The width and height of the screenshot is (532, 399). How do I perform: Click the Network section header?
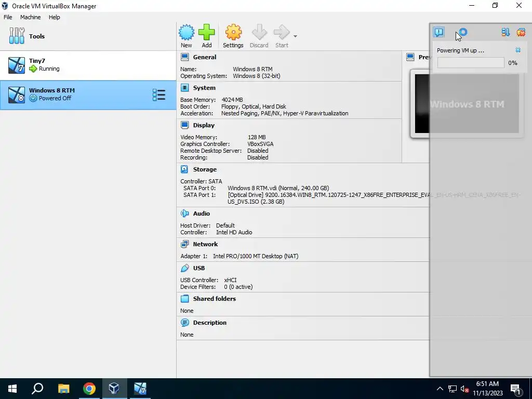pos(205,244)
